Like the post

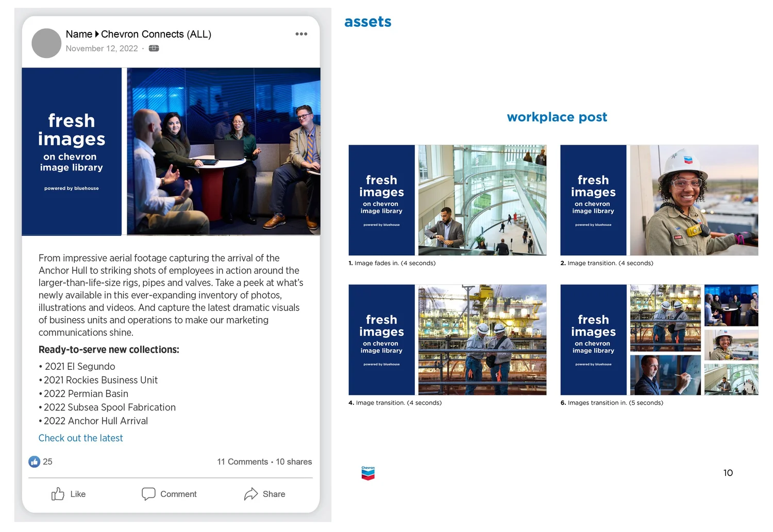69,494
